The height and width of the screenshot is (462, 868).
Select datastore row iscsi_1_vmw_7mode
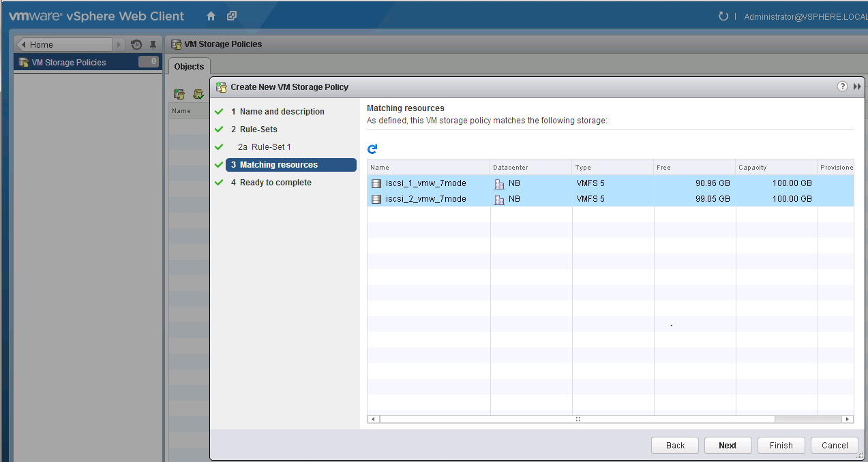coord(610,183)
